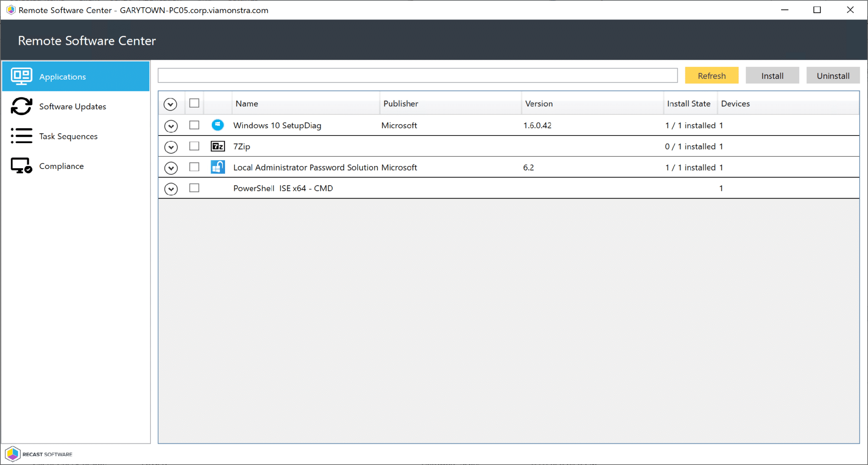Check the 7Zip row checkbox

coord(194,146)
